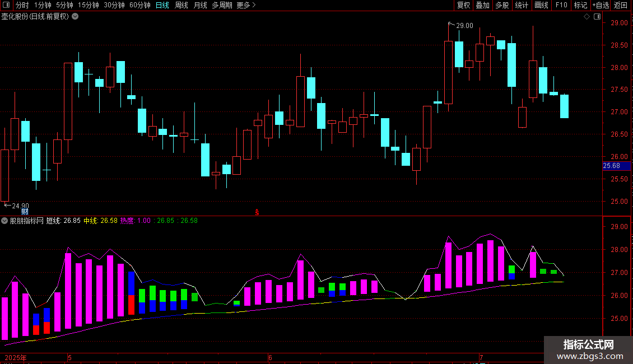The image size is (633, 364).
Task: Click the 25.68 current price label
Action: point(616,166)
